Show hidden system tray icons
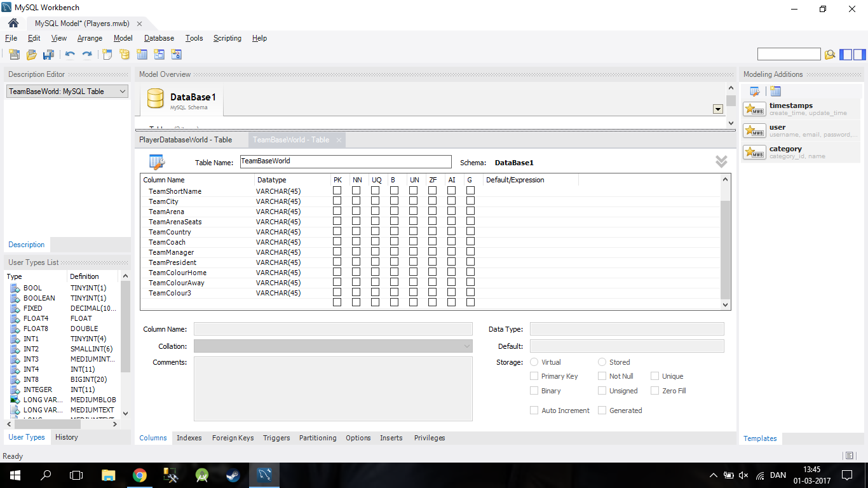The width and height of the screenshot is (868, 488). [x=714, y=475]
